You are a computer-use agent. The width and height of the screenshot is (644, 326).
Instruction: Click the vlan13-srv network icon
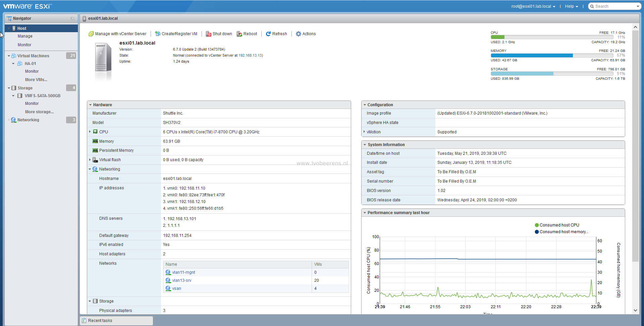click(168, 280)
